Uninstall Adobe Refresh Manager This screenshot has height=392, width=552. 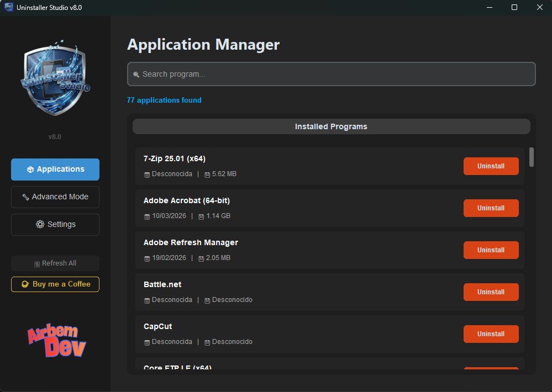[491, 250]
